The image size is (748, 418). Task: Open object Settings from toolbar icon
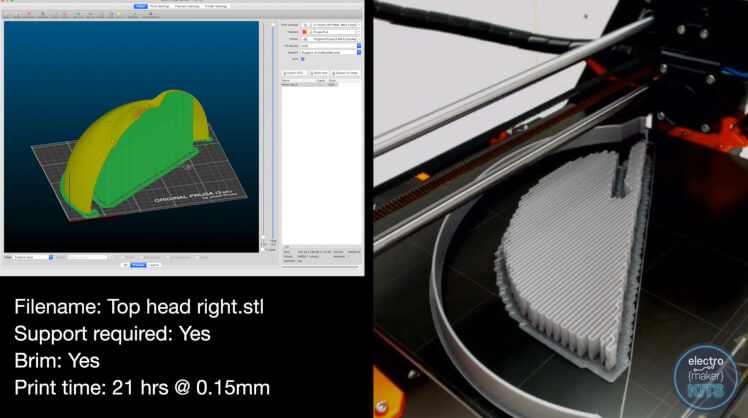(134, 14)
